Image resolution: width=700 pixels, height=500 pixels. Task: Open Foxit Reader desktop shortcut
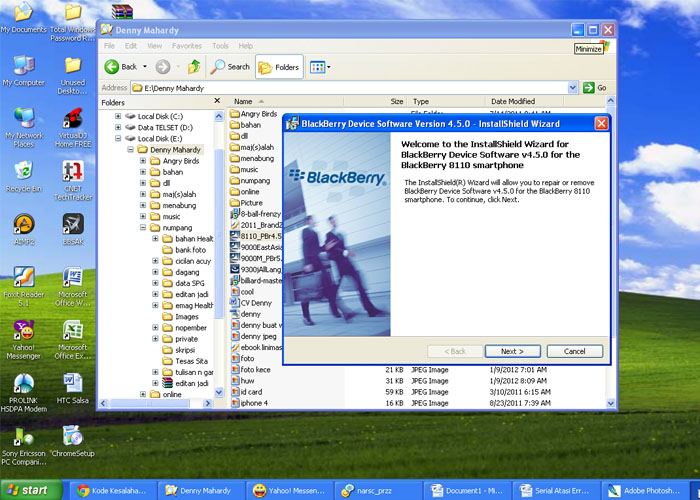tap(22, 283)
